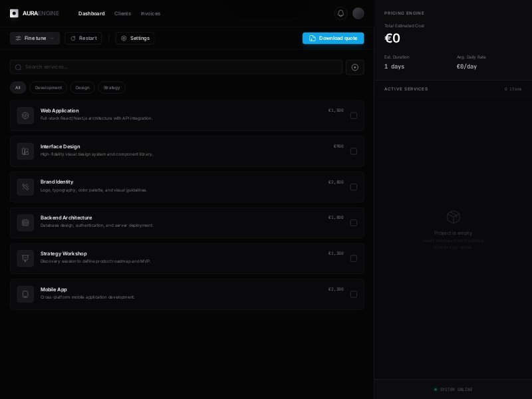Select the Development filter chip

48,87
